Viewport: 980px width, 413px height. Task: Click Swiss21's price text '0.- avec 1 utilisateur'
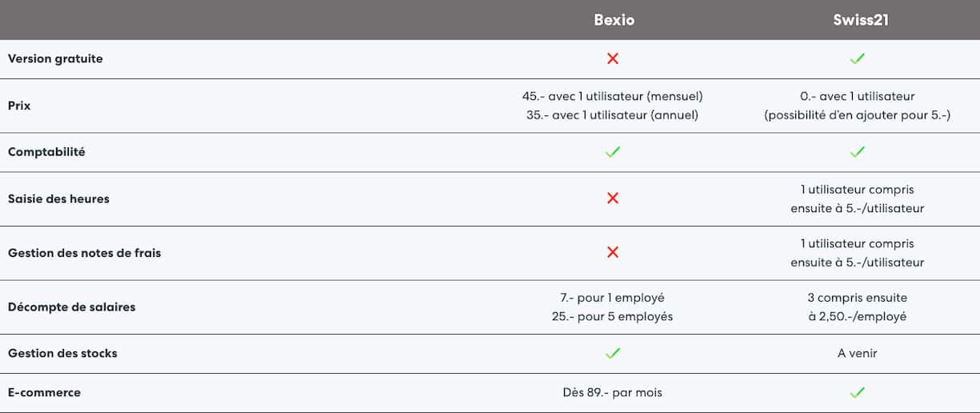coord(858,96)
